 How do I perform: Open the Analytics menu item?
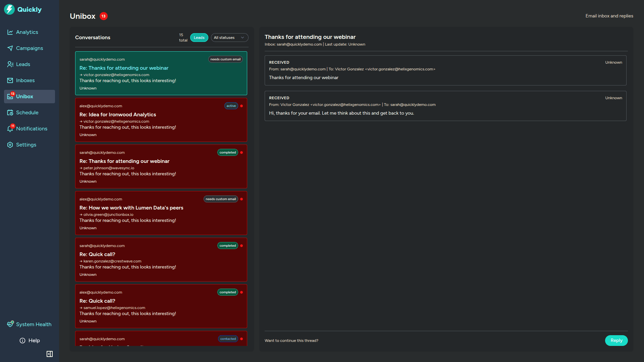pos(30,32)
